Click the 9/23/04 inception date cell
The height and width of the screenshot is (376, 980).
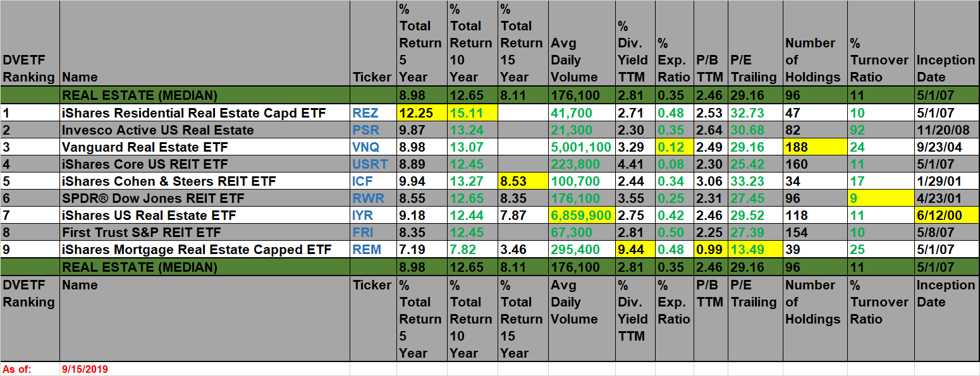point(946,147)
